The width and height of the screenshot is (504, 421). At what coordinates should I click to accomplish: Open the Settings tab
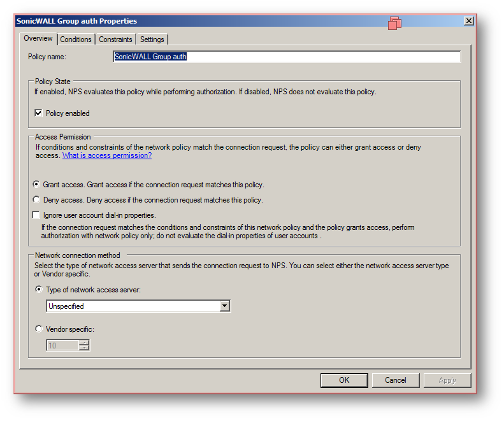pos(152,39)
